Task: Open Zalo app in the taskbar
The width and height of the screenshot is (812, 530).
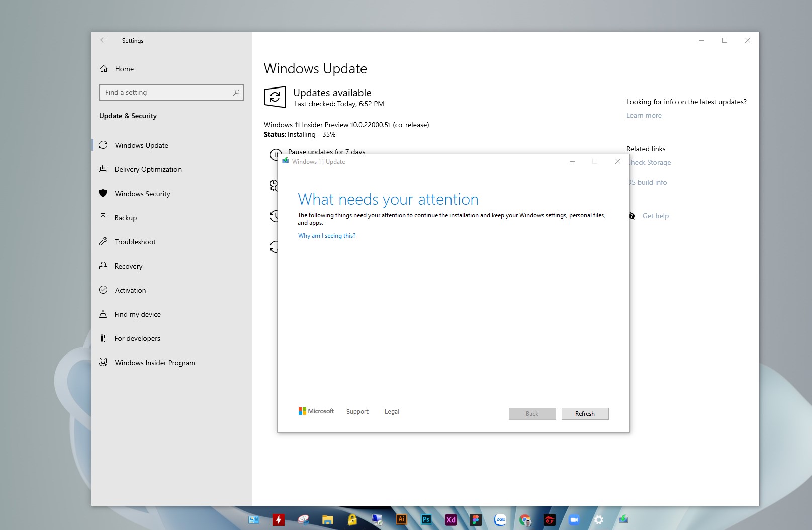Action: click(500, 519)
